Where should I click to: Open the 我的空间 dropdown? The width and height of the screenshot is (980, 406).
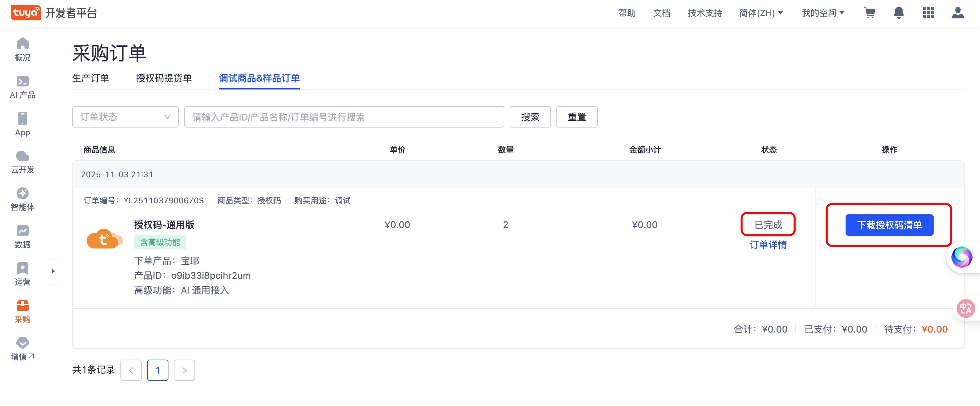coord(823,13)
